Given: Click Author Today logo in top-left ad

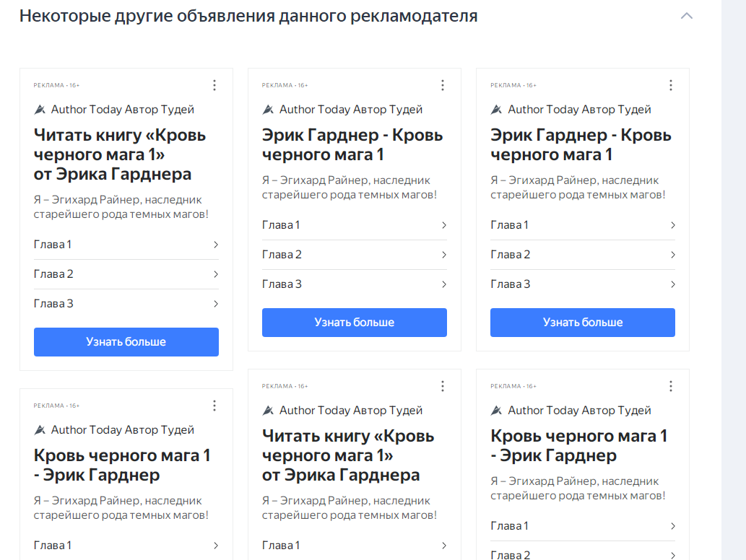Looking at the screenshot, I should coord(40,110).
